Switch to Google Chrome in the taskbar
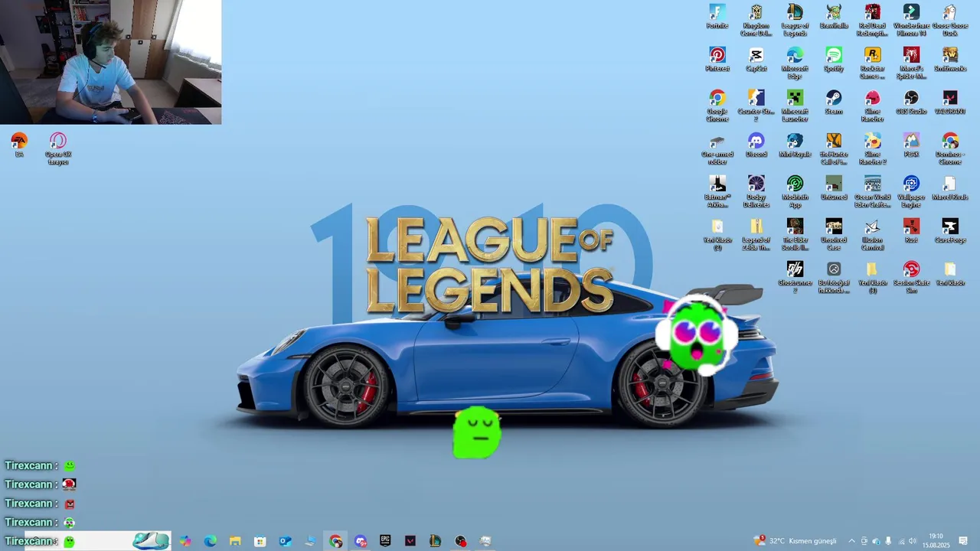 [335, 541]
